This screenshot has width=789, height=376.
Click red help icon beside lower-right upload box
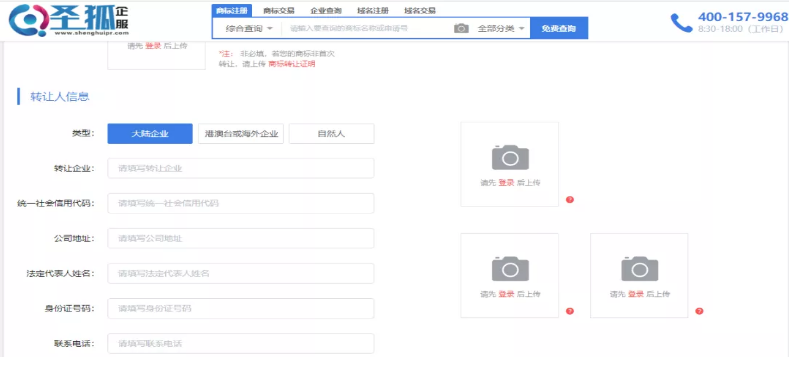pyautogui.click(x=699, y=311)
